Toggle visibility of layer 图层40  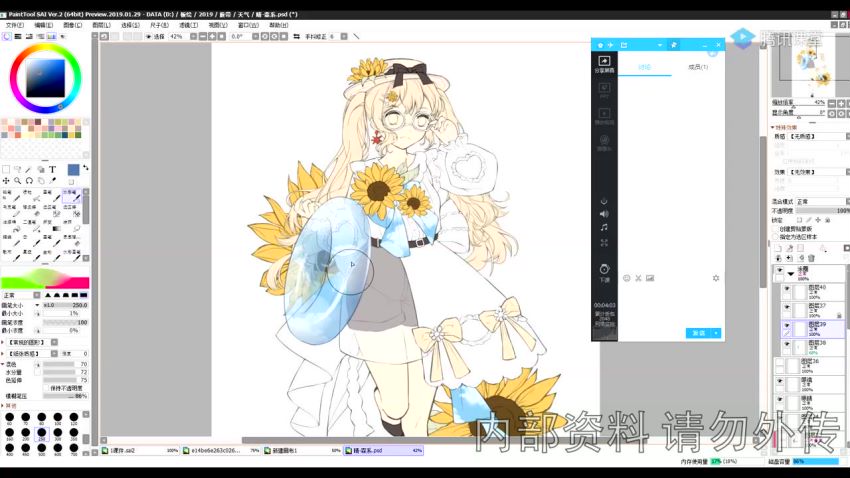click(787, 289)
